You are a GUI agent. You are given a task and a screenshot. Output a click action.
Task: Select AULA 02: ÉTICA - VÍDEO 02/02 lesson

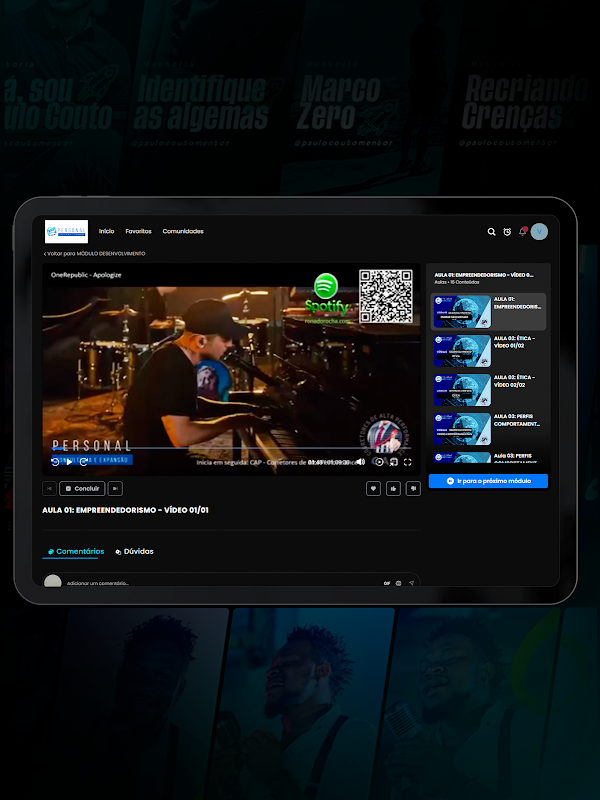pyautogui.click(x=488, y=390)
